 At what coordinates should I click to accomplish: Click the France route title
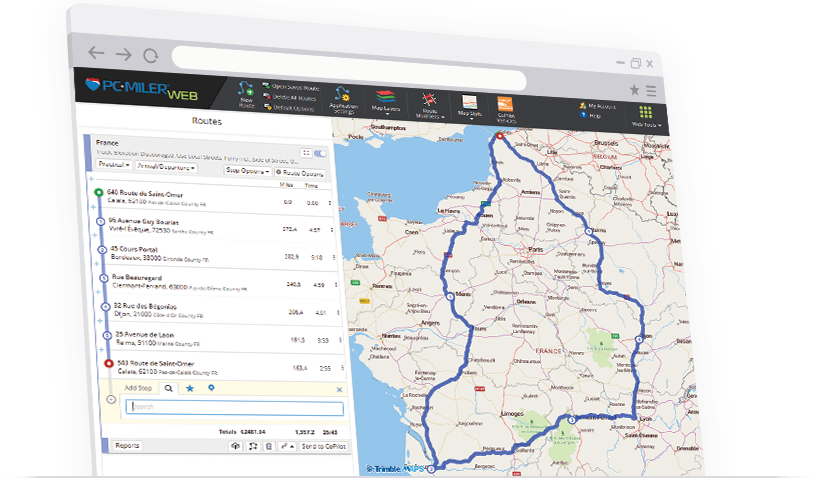107,143
